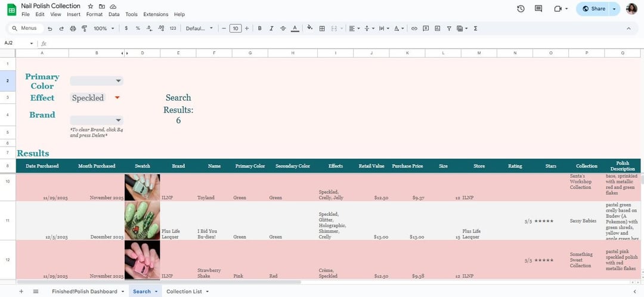
Task: Open the Extensions menu
Action: [x=156, y=14]
